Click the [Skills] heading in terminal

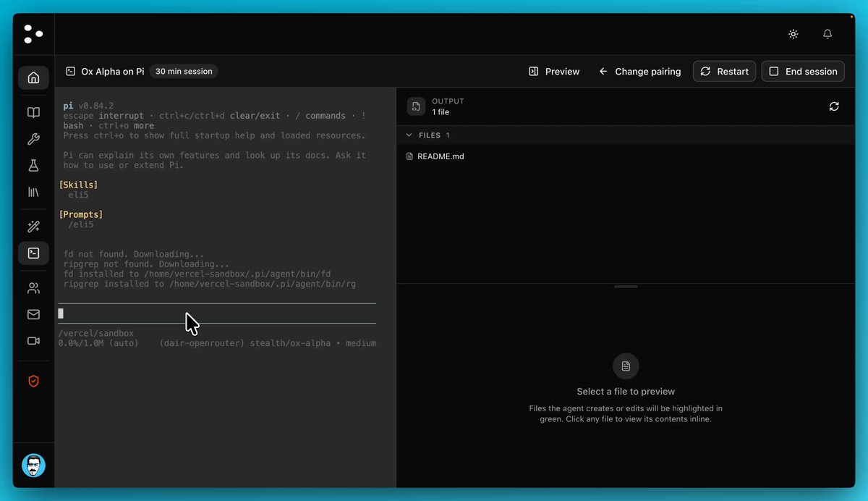78,185
